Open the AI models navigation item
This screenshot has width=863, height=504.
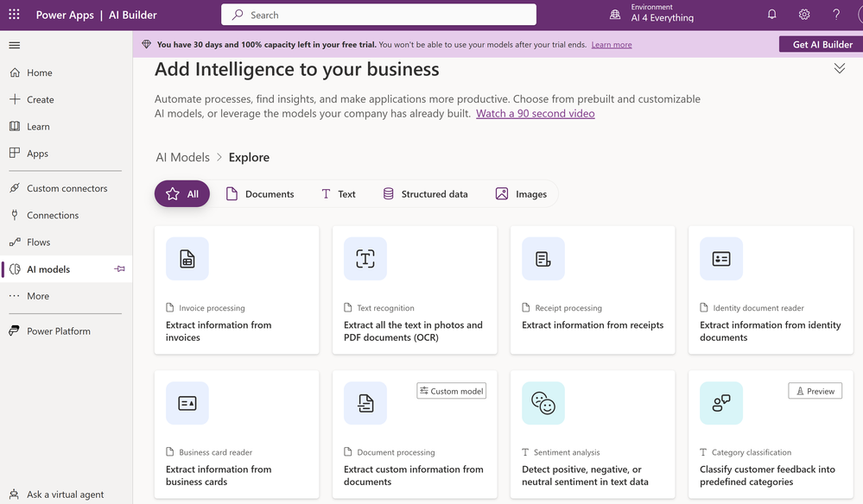(66, 268)
